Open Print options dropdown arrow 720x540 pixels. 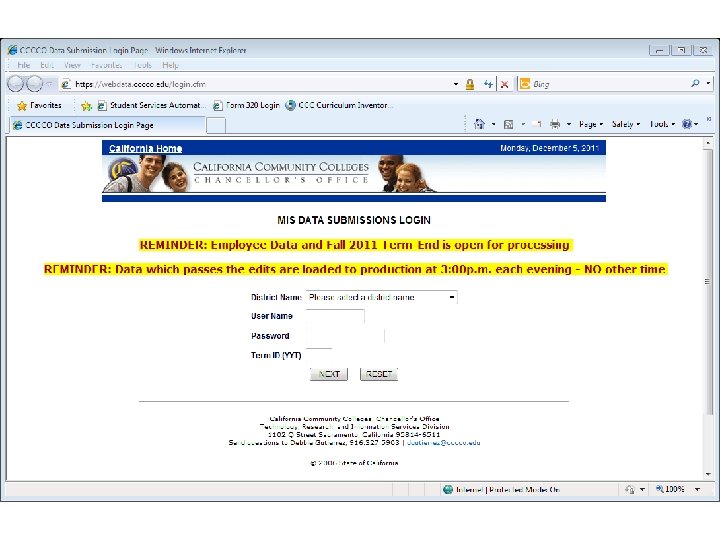569,124
